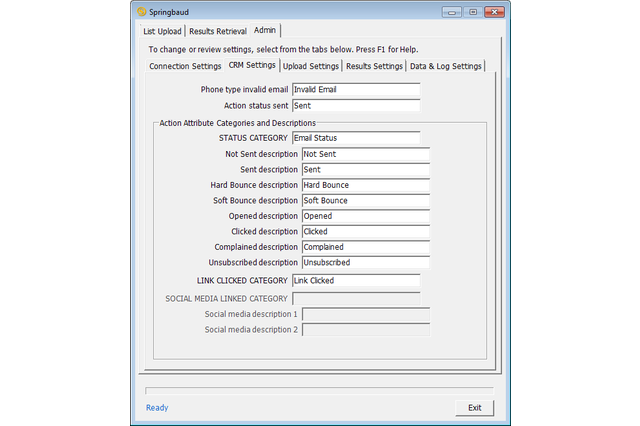Viewport: 640px width, 426px height.
Task: Click the Phone type invalid email field
Action: click(x=355, y=90)
